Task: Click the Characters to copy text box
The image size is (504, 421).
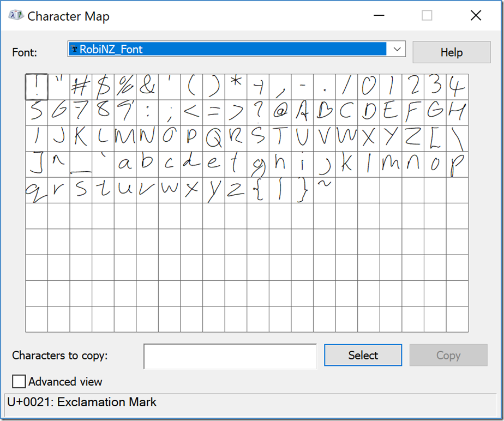Action: [x=230, y=356]
